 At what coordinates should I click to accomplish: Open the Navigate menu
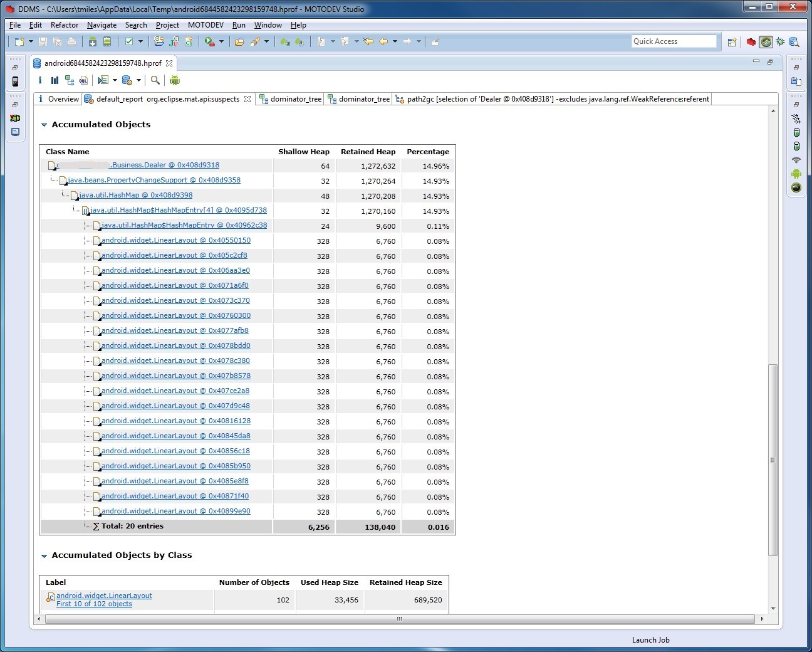click(x=101, y=25)
